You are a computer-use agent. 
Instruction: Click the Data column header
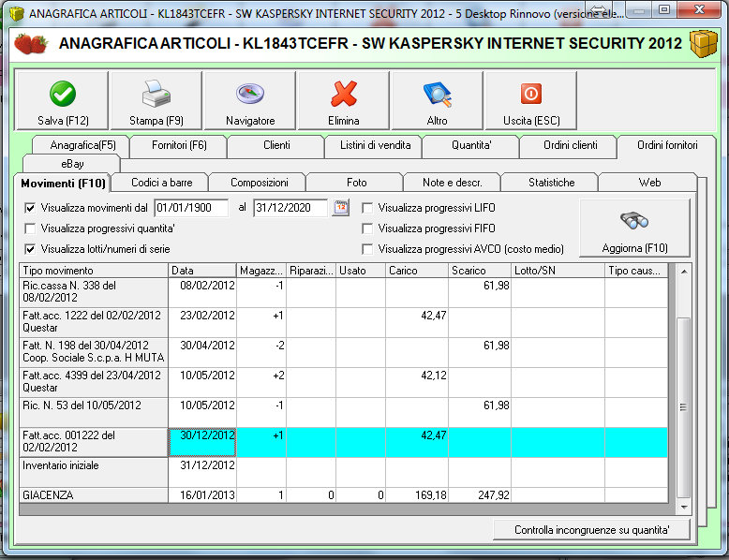click(x=202, y=271)
